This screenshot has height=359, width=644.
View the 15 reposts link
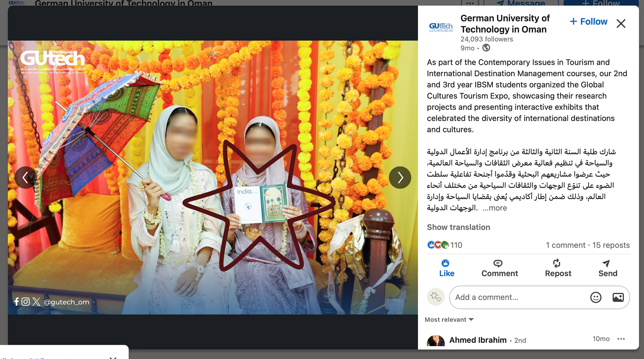[611, 245]
